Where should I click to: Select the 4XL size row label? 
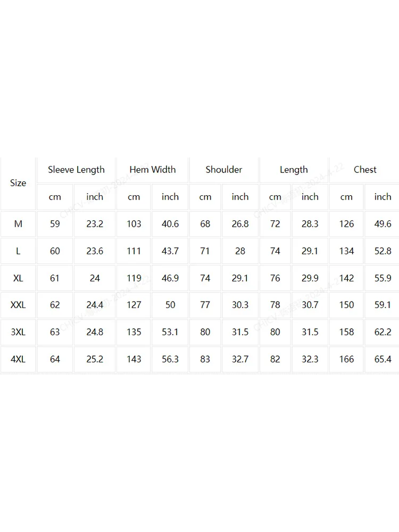pyautogui.click(x=18, y=359)
